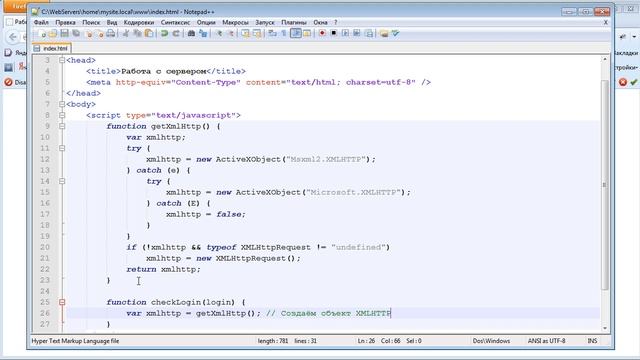Click the green checkmark in background browser
The height and width of the screenshot is (360, 640).
pyautogui.click(x=634, y=82)
